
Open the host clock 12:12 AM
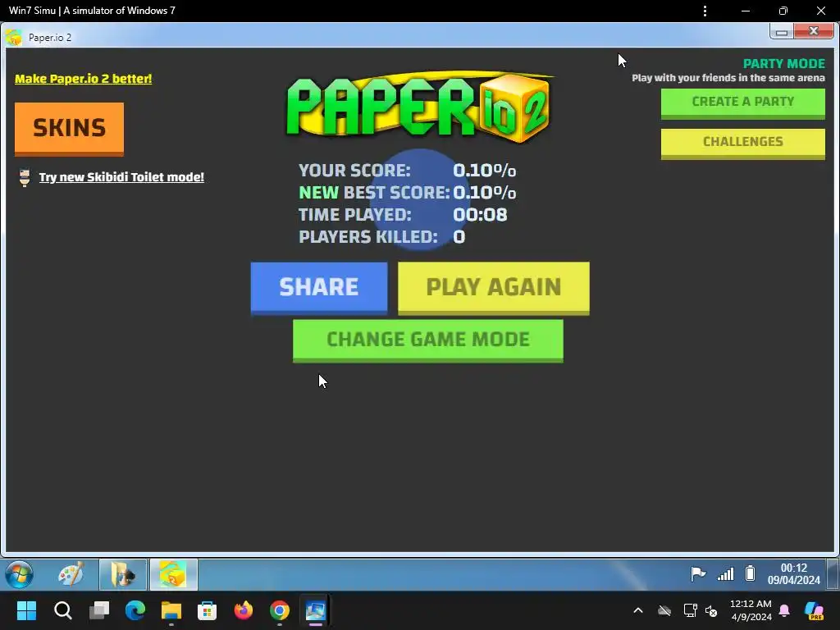(x=751, y=610)
